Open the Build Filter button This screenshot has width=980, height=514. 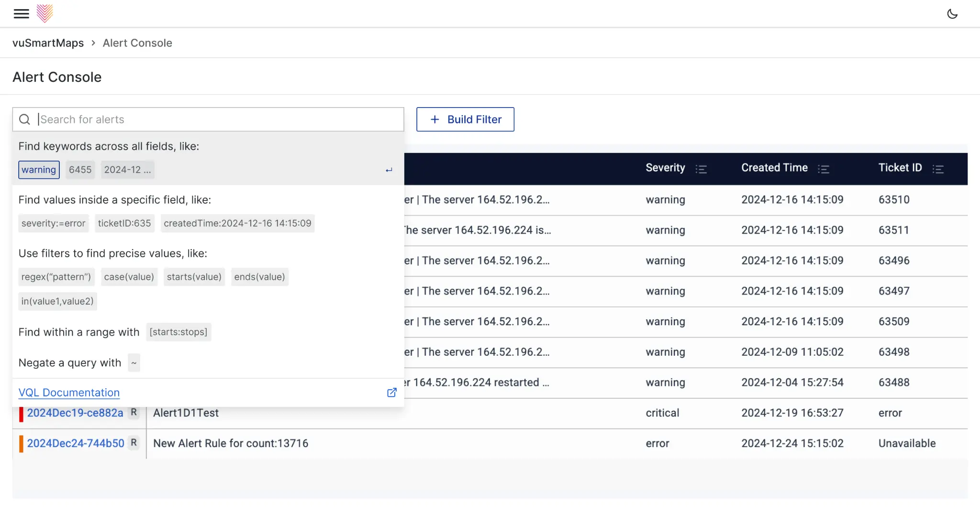click(x=465, y=119)
